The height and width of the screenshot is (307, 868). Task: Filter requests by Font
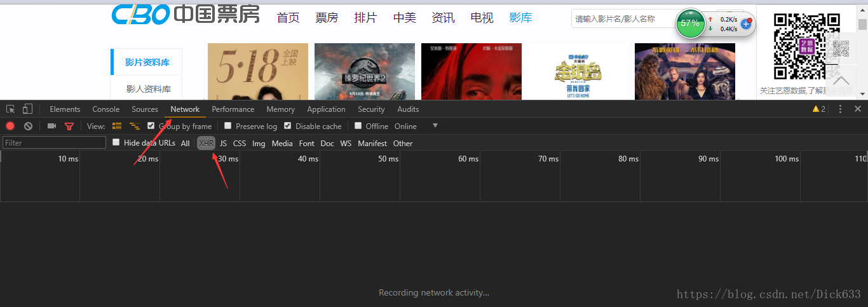[307, 143]
